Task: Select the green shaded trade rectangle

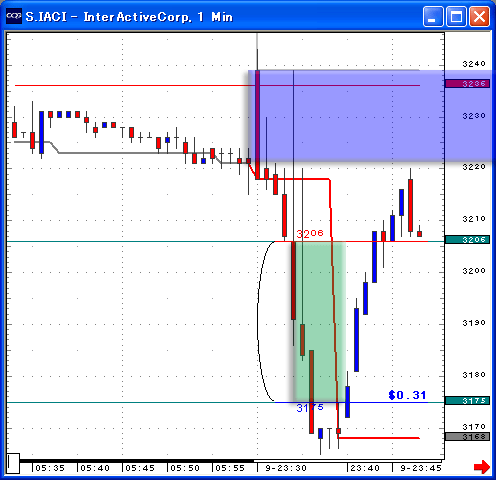Action: (x=319, y=322)
